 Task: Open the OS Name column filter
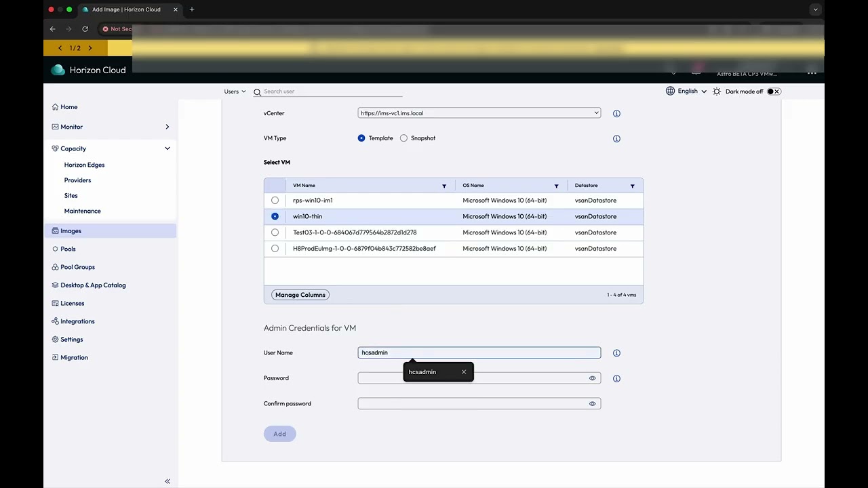[556, 186]
